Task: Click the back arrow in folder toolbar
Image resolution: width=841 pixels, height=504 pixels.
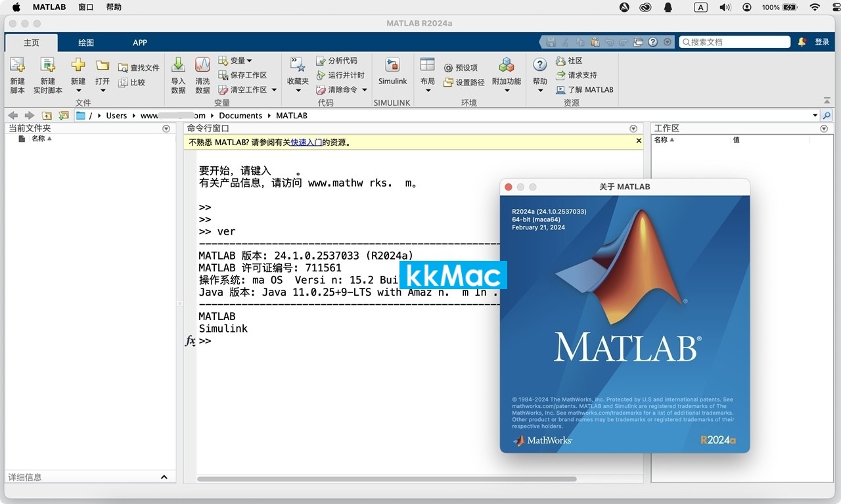Action: (x=13, y=116)
